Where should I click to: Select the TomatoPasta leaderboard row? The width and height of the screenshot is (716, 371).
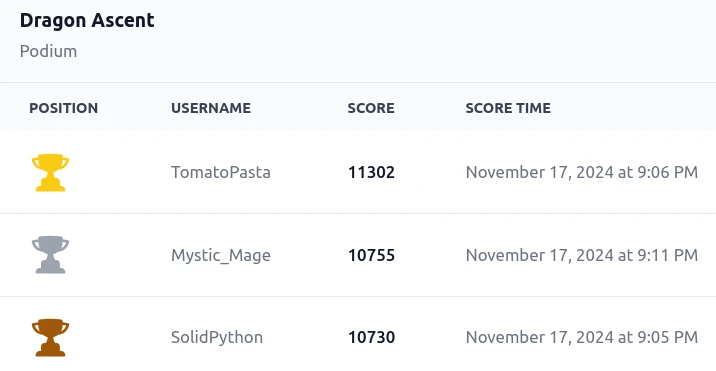click(358, 172)
